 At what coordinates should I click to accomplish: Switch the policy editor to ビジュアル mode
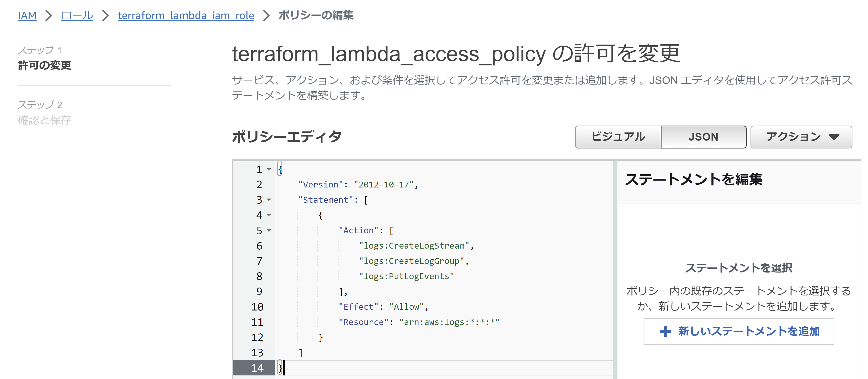pos(618,137)
